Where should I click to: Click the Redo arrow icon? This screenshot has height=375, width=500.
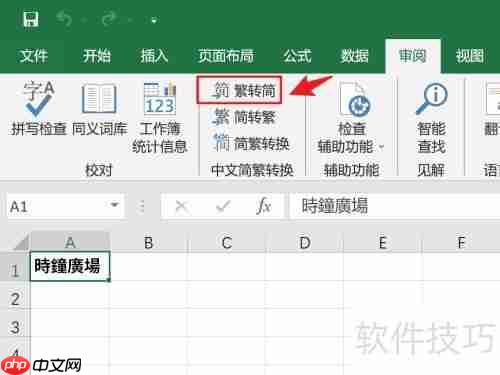pos(110,19)
